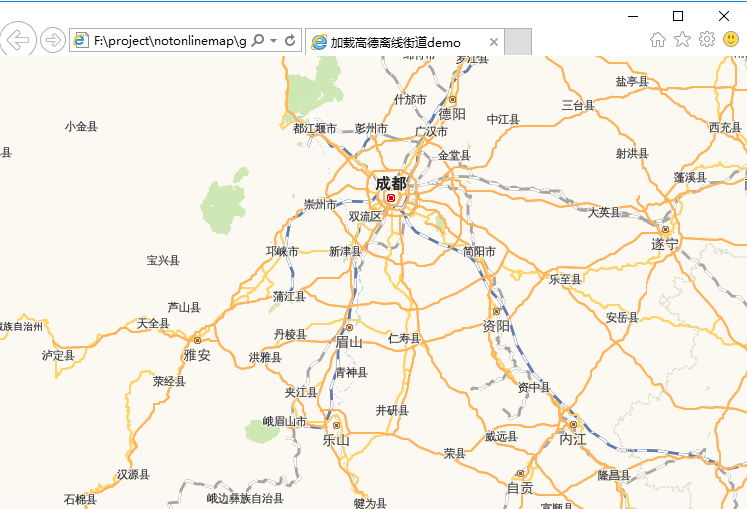Click the 金堂县 map label
Viewport: 747px width, 509px height.
454,155
